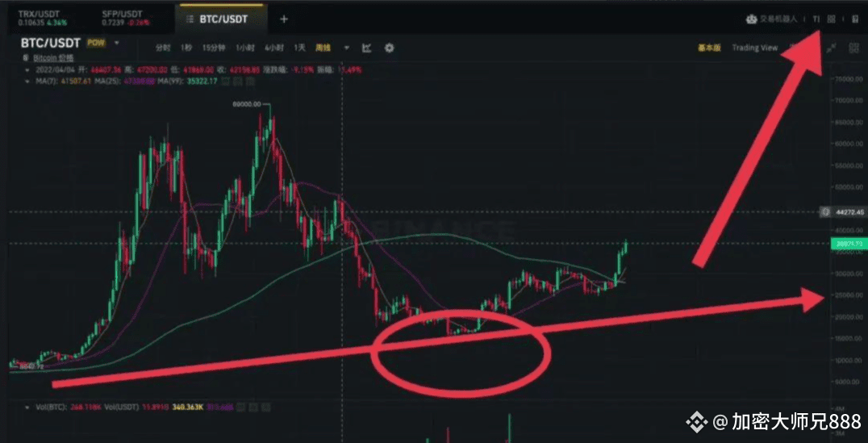This screenshot has height=443, width=868.
Task: Expand the BTC/USDT pair selector dropdown
Action: (x=117, y=43)
